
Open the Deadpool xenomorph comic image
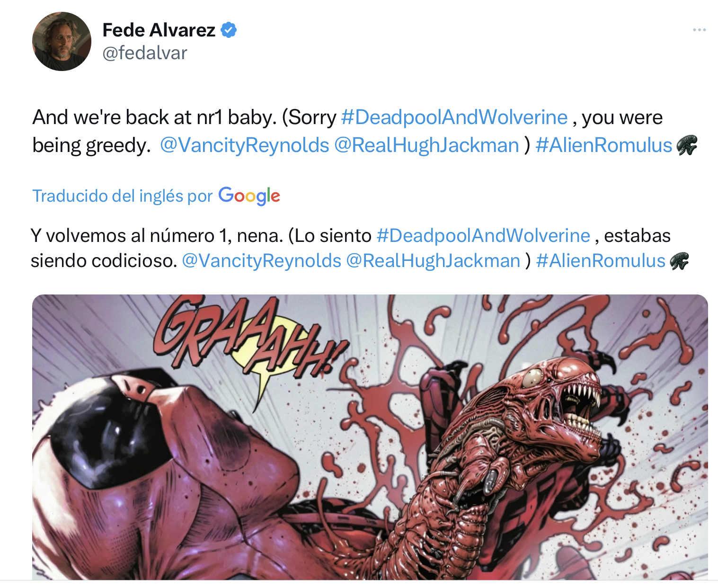(370, 437)
